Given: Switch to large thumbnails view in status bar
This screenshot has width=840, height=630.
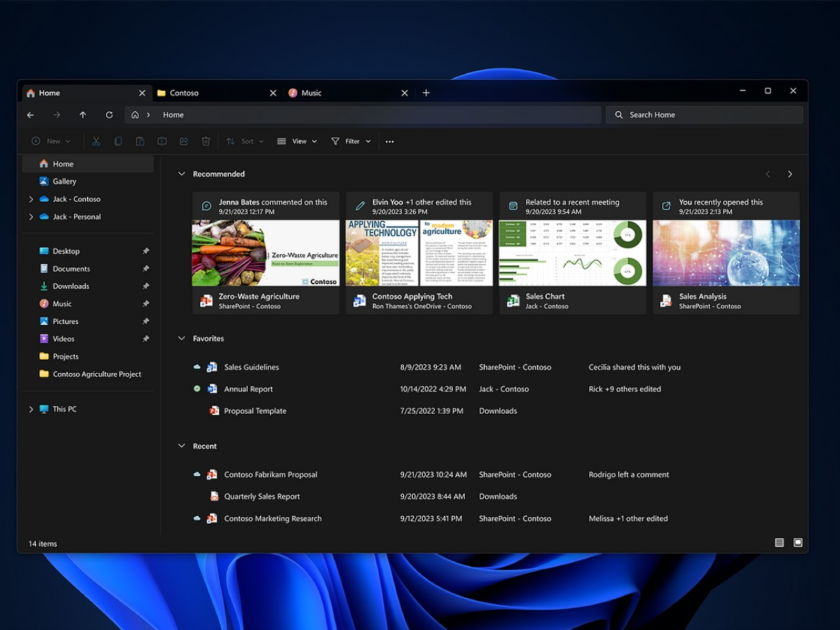Looking at the screenshot, I should tap(798, 543).
